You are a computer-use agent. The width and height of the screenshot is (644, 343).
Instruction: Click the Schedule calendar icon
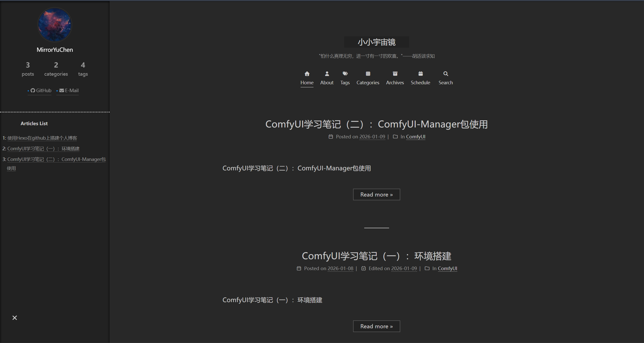point(420,74)
